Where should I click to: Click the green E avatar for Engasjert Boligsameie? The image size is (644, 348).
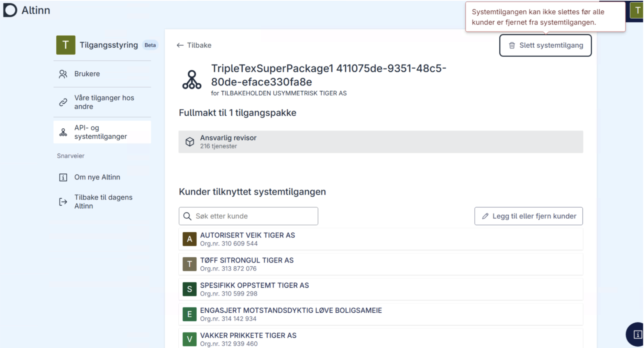pos(189,314)
